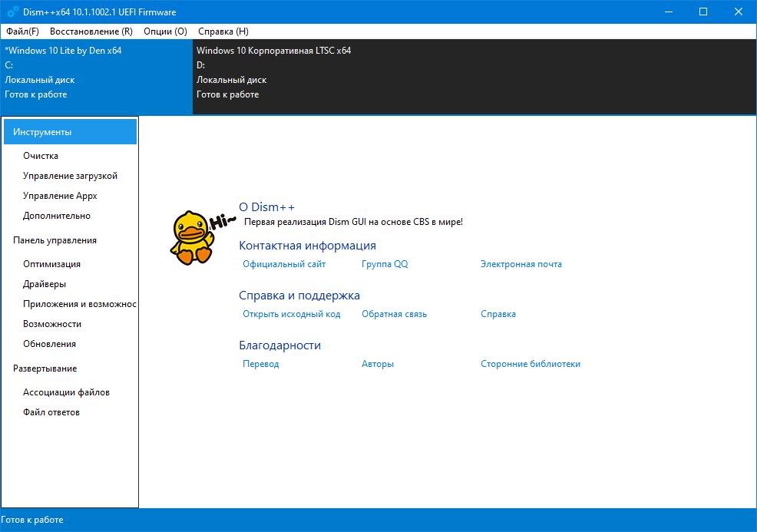Open Очистка in the sidebar

click(x=41, y=156)
